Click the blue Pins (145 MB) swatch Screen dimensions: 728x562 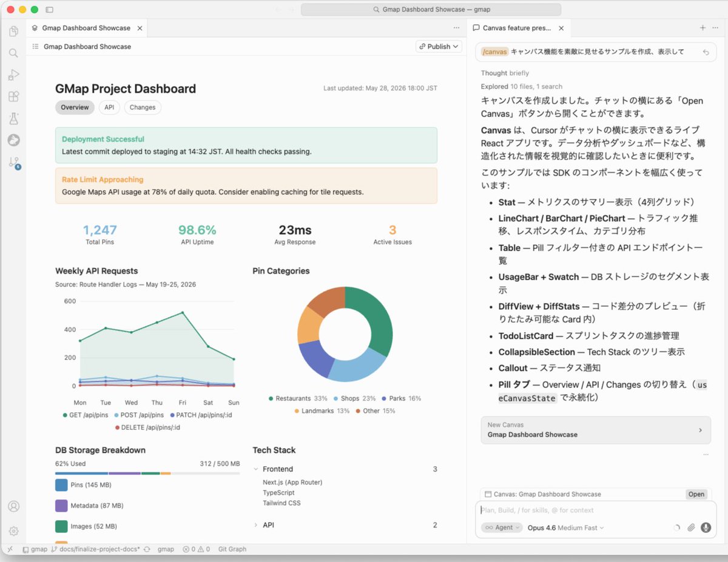[61, 485]
